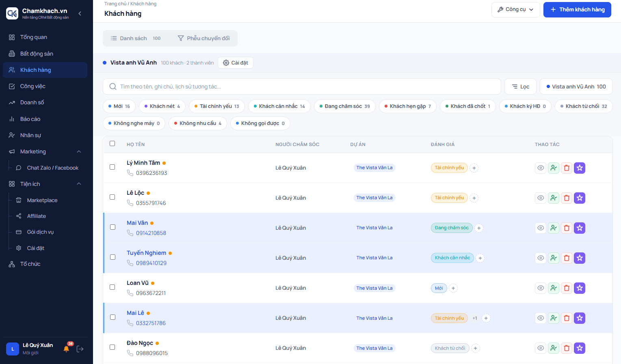Open Bất động sản in sidebar

tap(45, 54)
